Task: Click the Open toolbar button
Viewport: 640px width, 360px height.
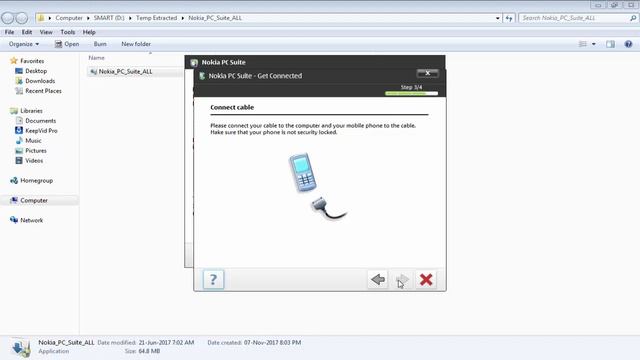Action: click(67, 44)
